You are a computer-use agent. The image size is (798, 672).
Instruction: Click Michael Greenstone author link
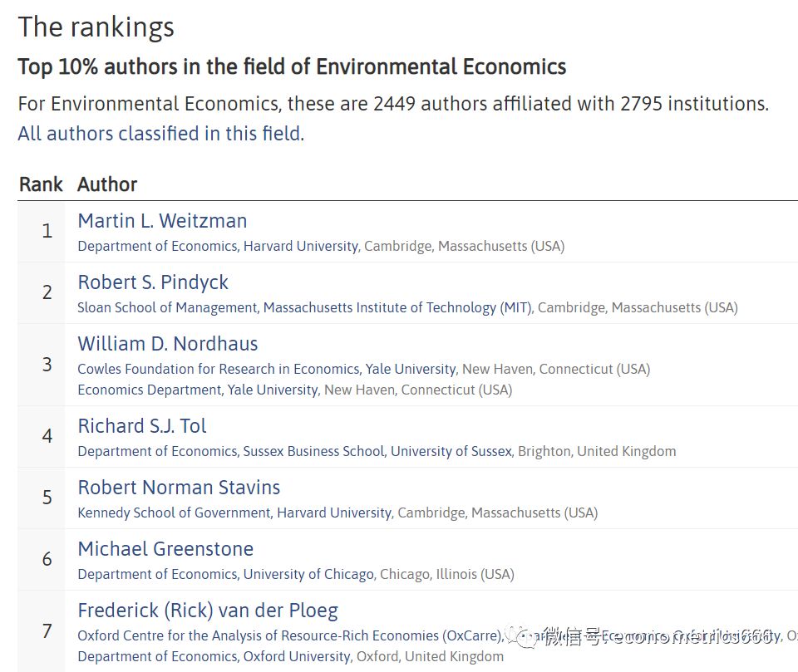[165, 549]
